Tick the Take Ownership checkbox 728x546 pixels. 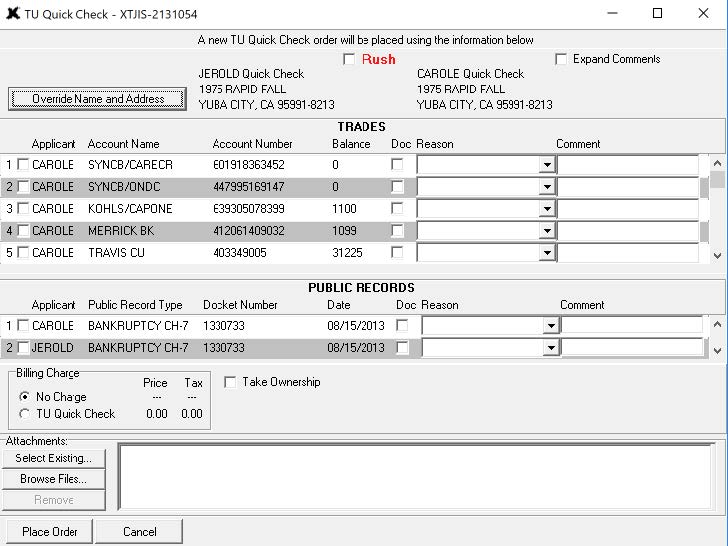230,382
